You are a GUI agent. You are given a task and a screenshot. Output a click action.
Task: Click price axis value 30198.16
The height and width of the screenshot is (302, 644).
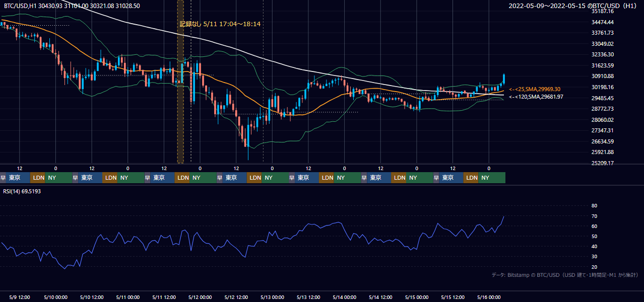(x=603, y=87)
